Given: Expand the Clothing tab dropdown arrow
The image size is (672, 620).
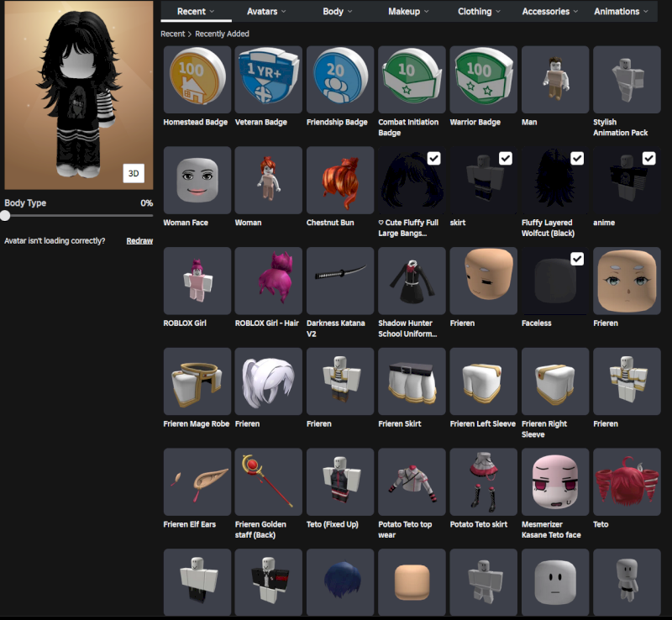Looking at the screenshot, I should [498, 12].
